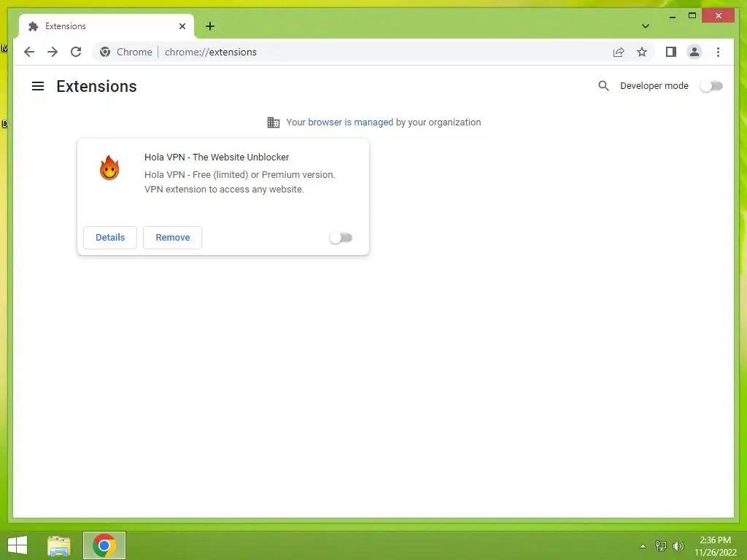Open the volume speaker tray icon

click(678, 546)
